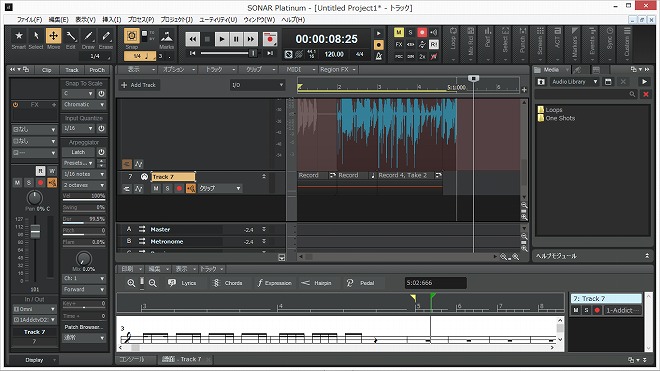This screenshot has height=371, width=660.
Task: Click the arpeggiator Latch button
Action: pos(79,152)
